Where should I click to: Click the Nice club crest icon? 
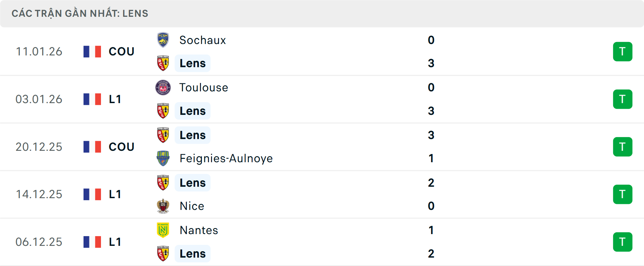163,206
